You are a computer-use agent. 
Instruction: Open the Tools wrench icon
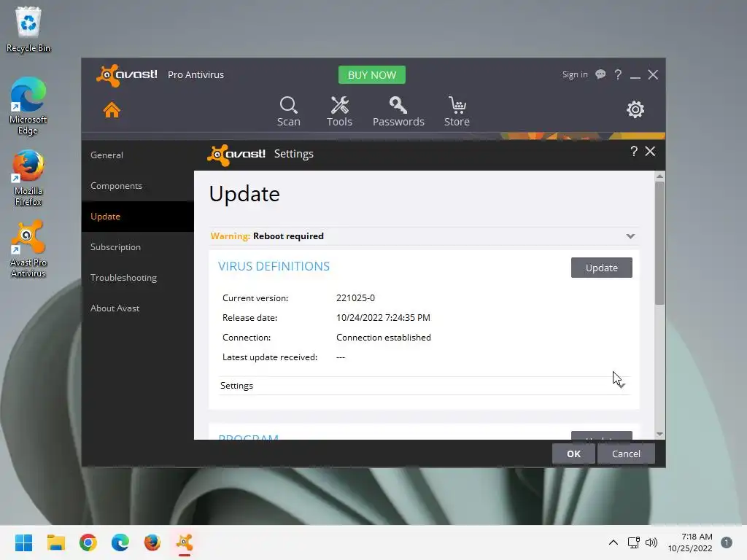(x=339, y=112)
